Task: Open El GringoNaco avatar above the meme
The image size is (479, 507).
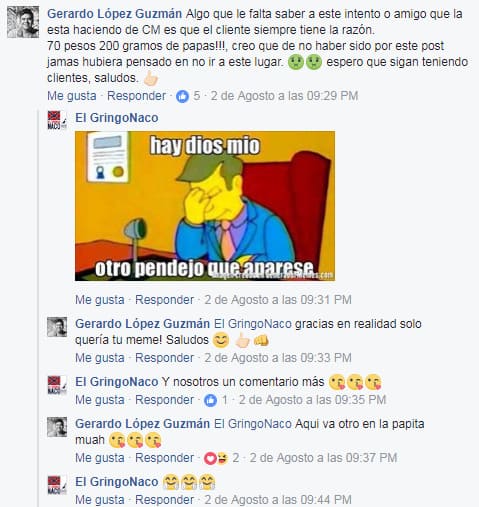Action: point(57,120)
